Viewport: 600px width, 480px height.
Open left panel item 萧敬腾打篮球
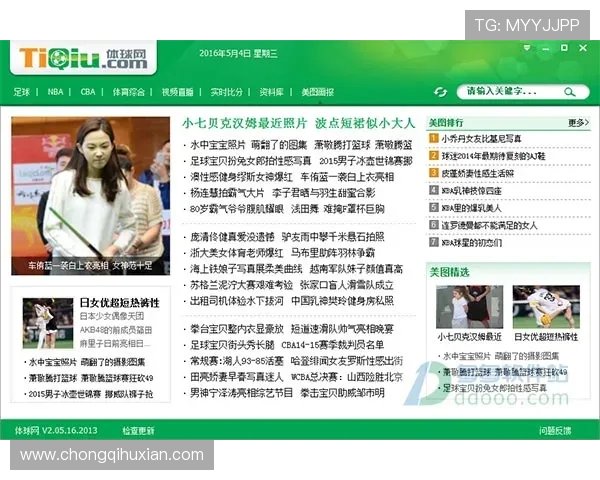point(53,378)
